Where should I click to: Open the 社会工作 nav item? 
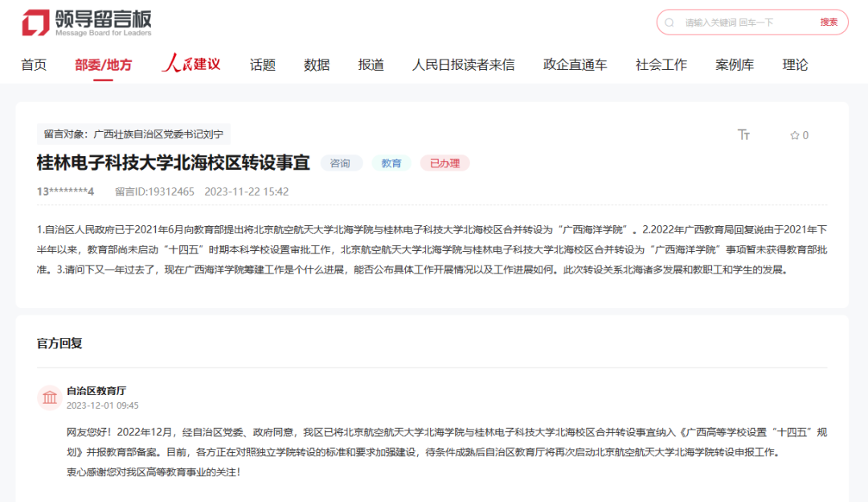pyautogui.click(x=661, y=65)
